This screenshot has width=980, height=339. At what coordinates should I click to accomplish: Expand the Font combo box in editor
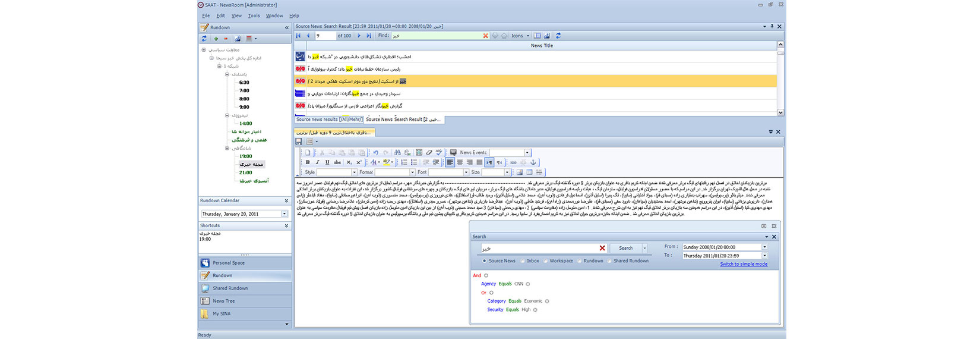[x=466, y=172]
